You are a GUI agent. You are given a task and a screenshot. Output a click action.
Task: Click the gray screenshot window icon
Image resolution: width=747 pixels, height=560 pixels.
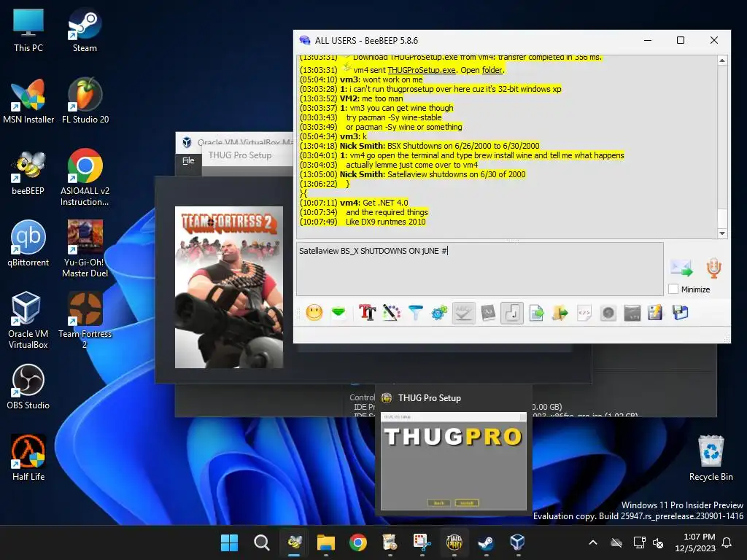[632, 313]
